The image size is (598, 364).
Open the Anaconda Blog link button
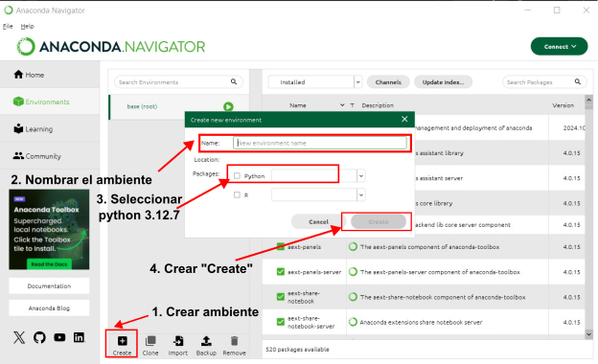tap(49, 308)
